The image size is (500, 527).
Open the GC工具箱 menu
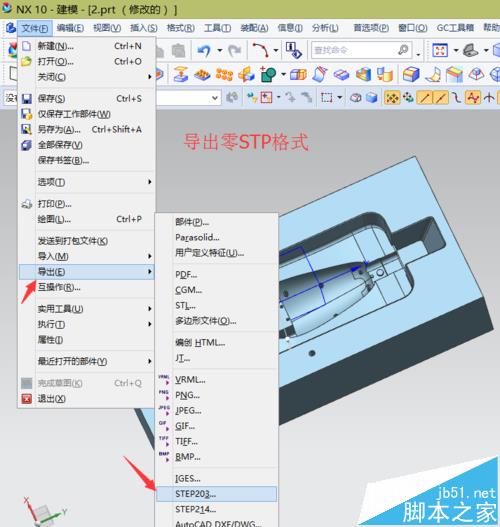click(x=455, y=28)
